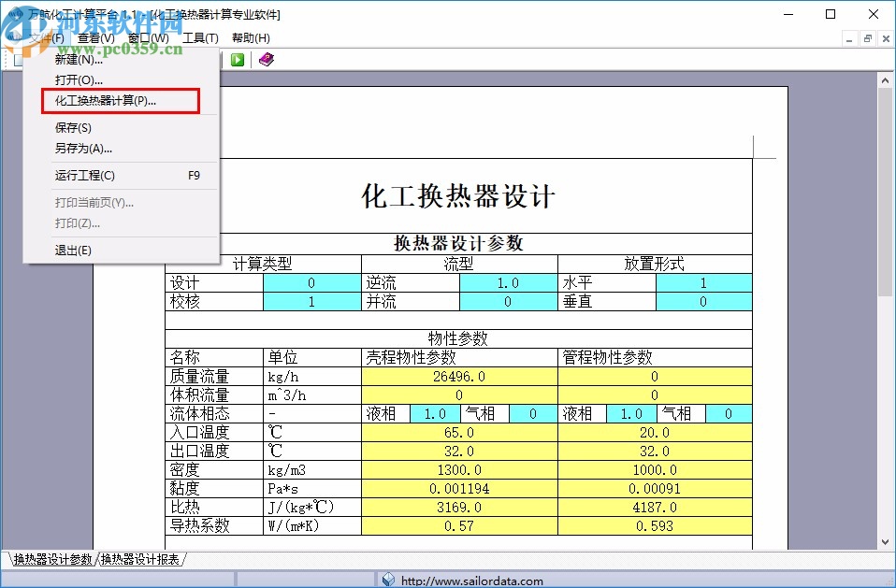
Task: Click 退出(E) to exit the program
Action: click(121, 250)
